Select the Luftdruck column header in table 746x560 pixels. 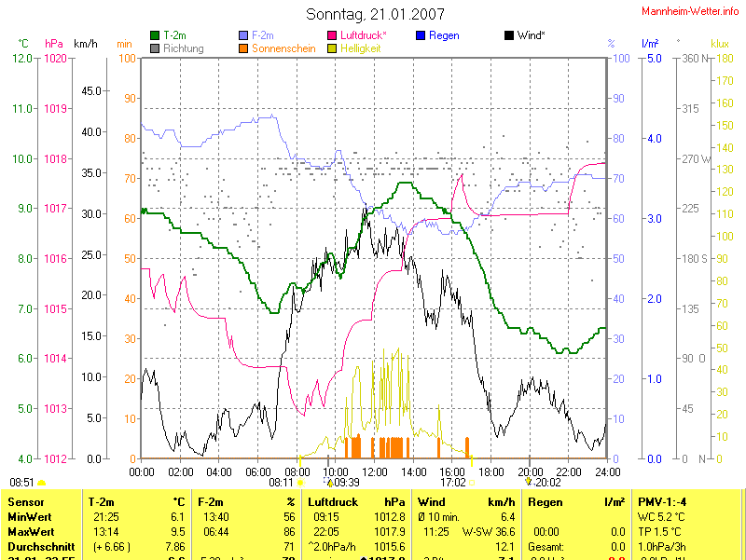pyautogui.click(x=332, y=502)
